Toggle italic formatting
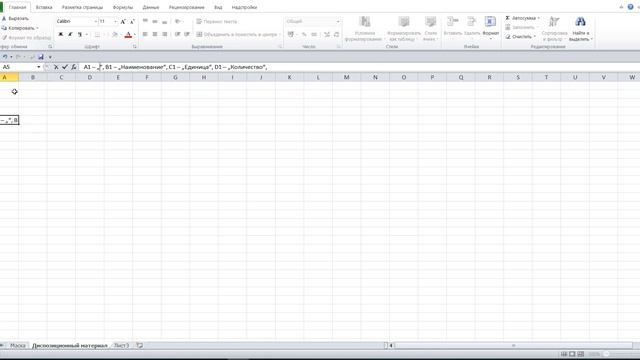This screenshot has width=640, height=360. [x=70, y=34]
